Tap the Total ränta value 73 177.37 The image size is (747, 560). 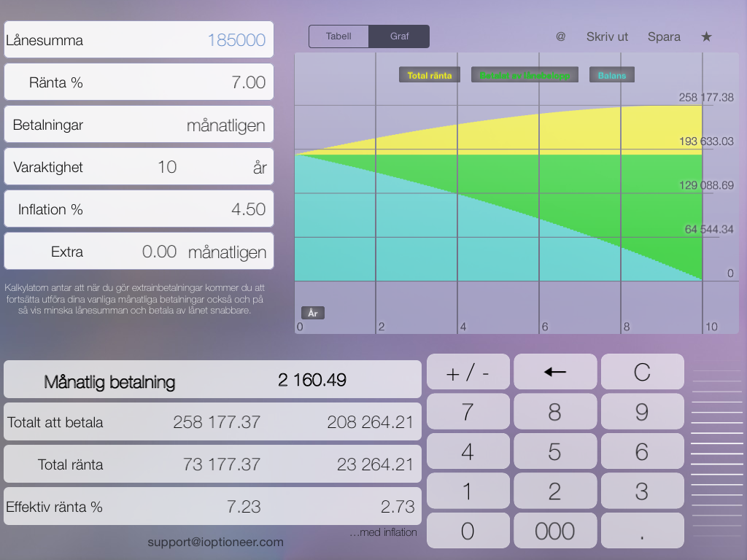point(222,464)
